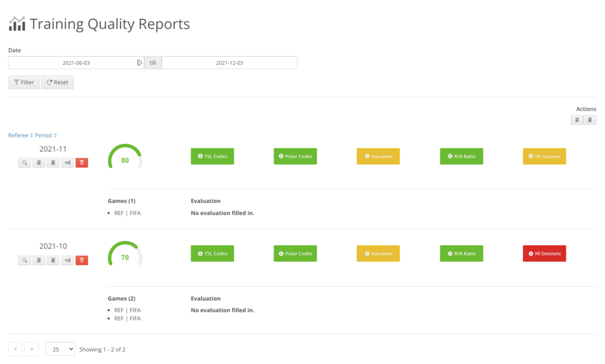Open R/A Ratio info for 2021-11

461,157
